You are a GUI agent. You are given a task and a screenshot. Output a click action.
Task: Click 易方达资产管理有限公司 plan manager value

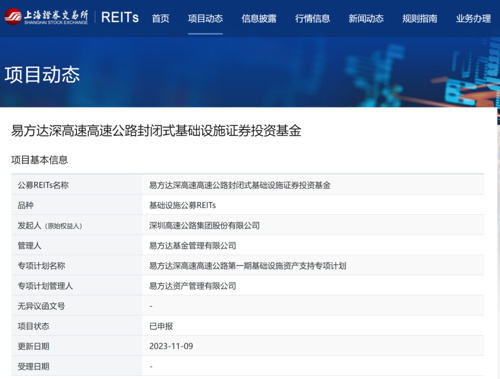[193, 286]
